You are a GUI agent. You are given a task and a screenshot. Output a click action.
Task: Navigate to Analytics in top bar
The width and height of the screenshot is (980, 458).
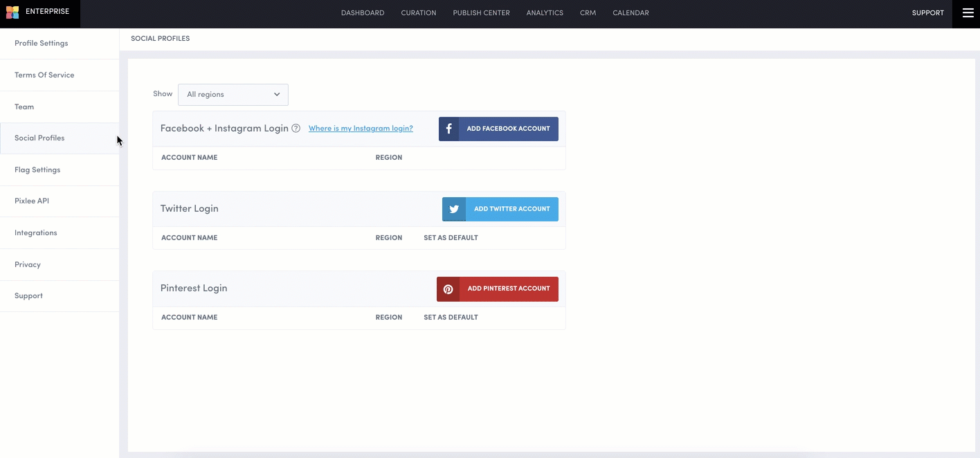pos(545,13)
